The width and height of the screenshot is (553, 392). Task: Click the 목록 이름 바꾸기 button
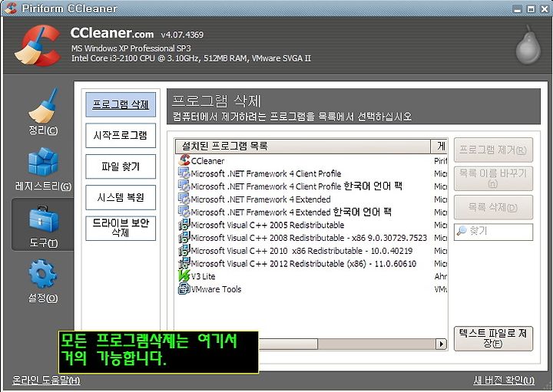coord(493,178)
